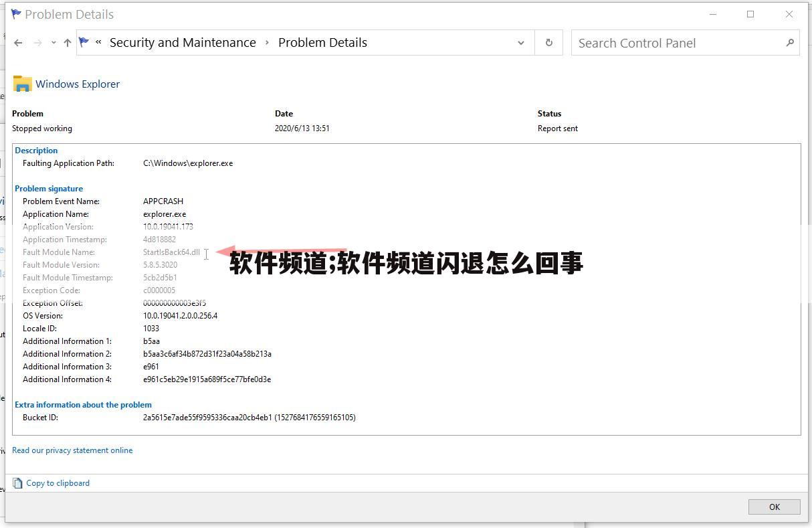Open Read our privacy statement online

72,450
